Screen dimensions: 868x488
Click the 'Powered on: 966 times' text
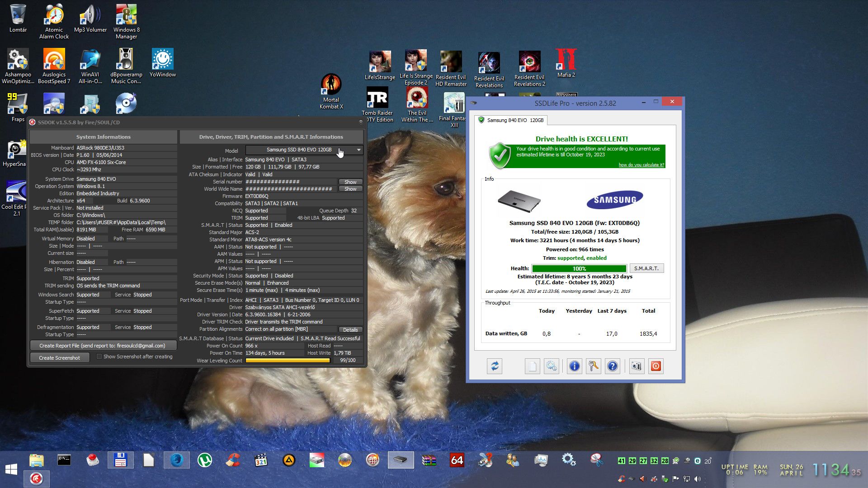(575, 249)
